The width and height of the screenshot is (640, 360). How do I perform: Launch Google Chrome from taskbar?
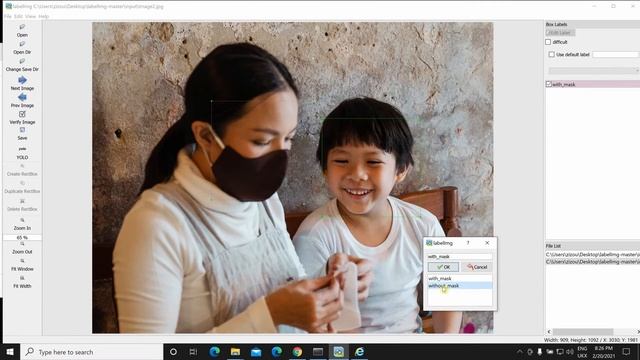(297, 352)
